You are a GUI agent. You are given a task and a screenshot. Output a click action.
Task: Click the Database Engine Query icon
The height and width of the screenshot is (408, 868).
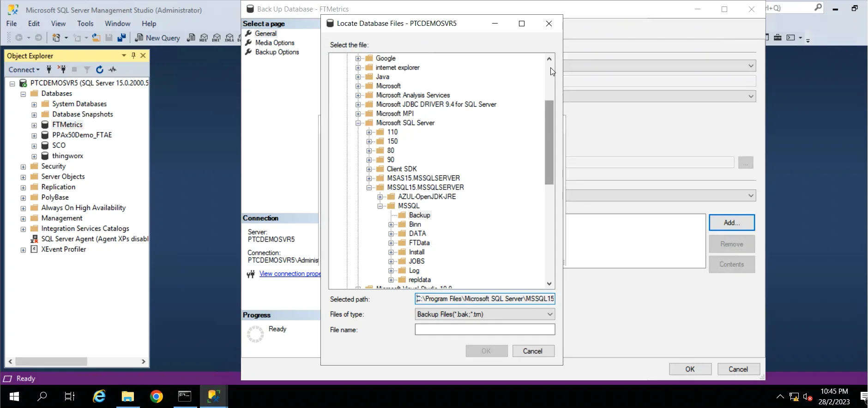click(191, 38)
